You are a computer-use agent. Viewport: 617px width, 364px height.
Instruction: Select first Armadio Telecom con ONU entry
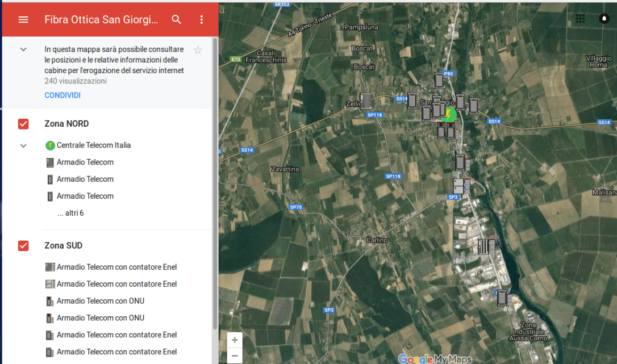pyautogui.click(x=100, y=301)
